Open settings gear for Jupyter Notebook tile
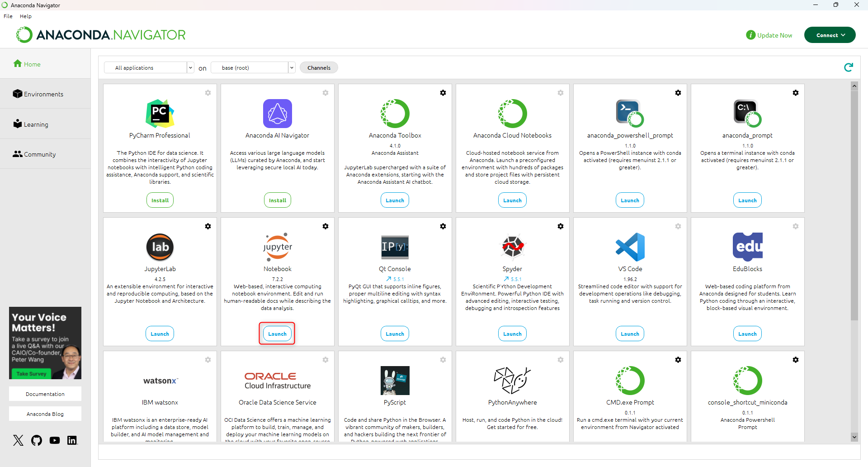868x467 pixels. pyautogui.click(x=325, y=226)
